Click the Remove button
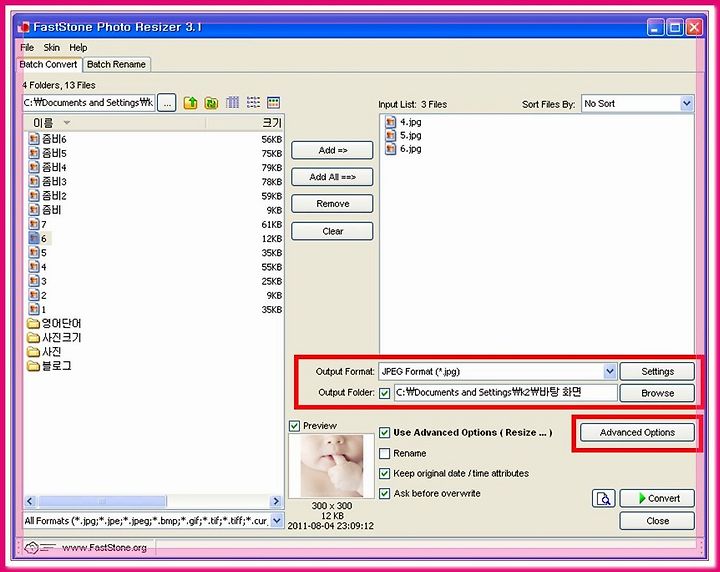 pyautogui.click(x=332, y=204)
